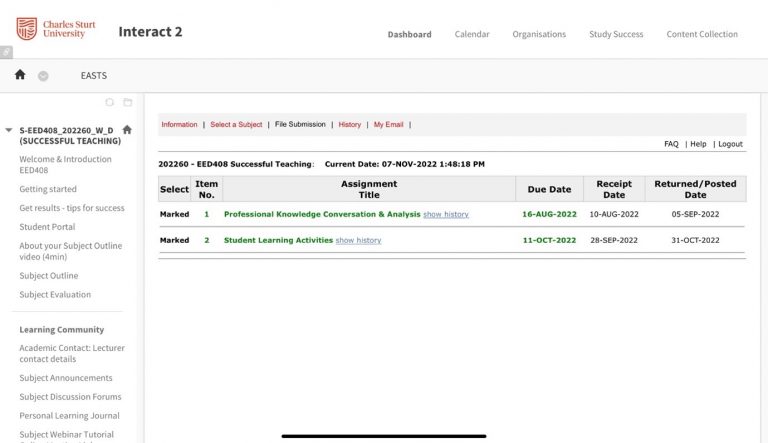Click the small link tab icon at left edge
This screenshot has height=443, width=768.
(6, 52)
